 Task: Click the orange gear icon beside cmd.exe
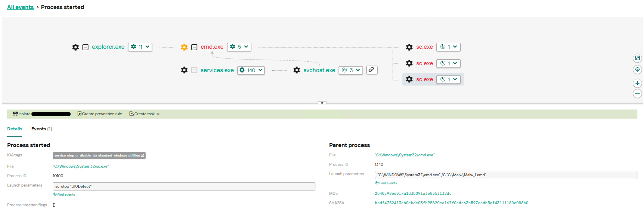click(184, 47)
